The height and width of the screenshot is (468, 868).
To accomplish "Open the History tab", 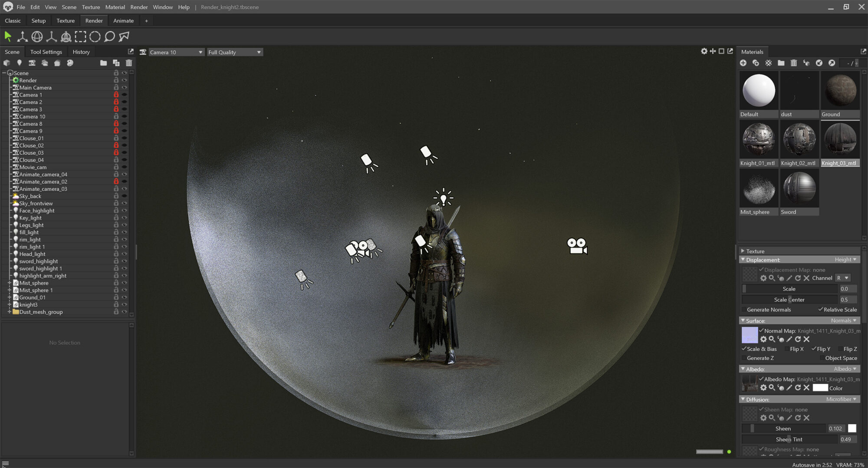I will 81,52.
